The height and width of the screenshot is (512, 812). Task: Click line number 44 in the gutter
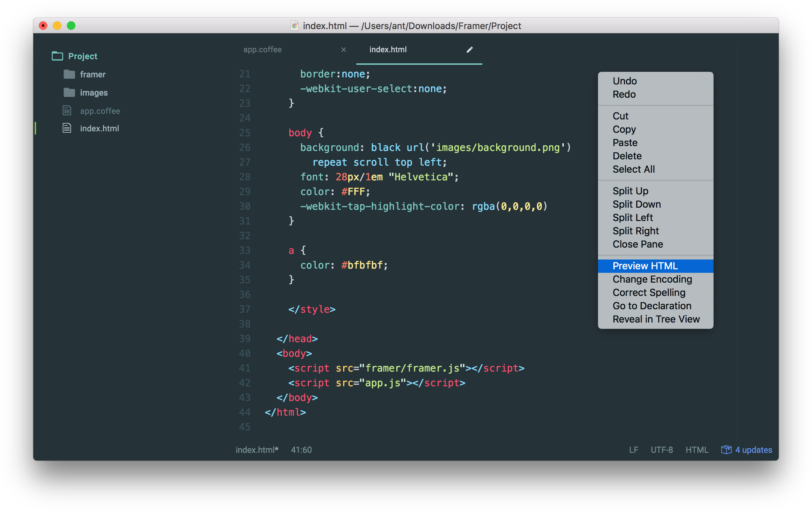(245, 412)
